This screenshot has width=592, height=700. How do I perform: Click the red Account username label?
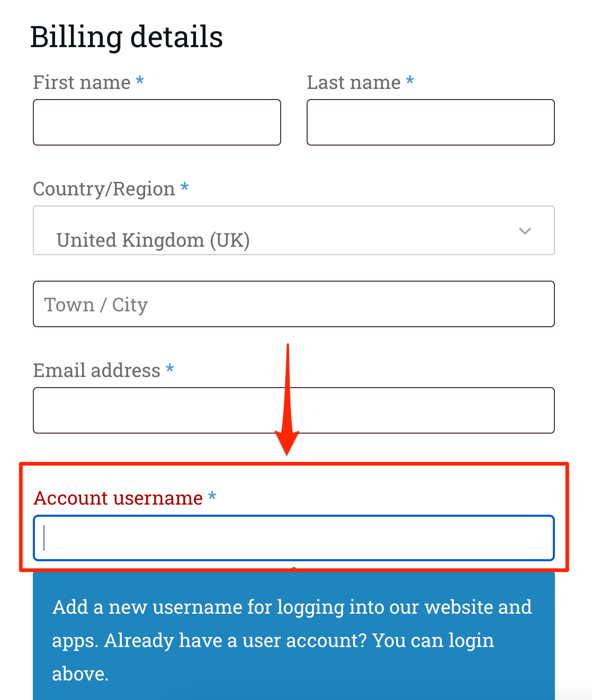(x=118, y=498)
